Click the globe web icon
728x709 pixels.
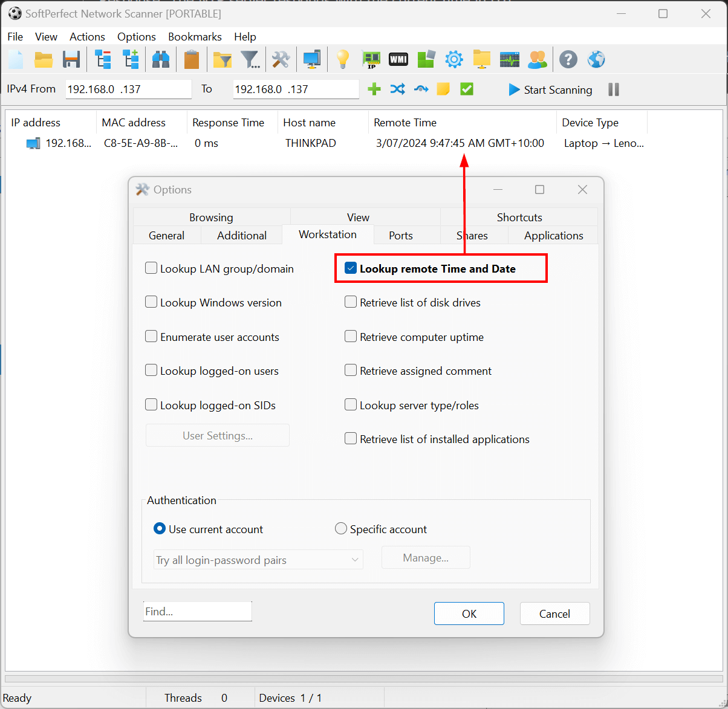596,59
